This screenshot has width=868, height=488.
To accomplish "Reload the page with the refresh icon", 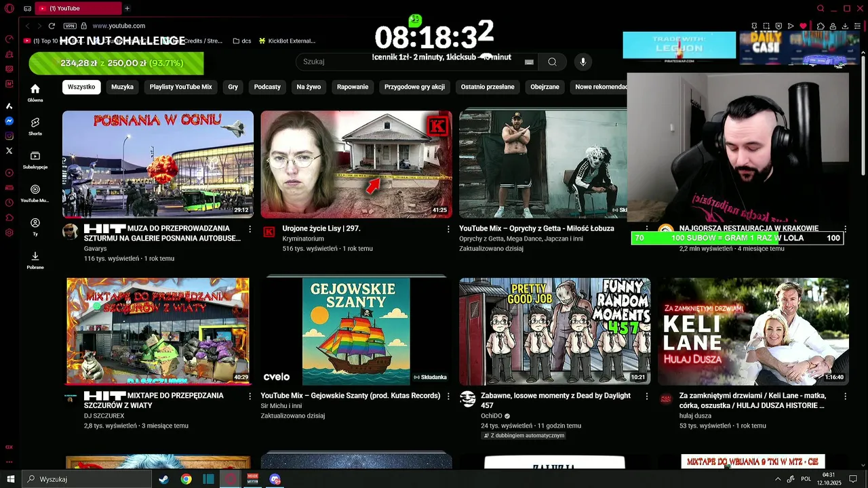I will [x=52, y=26].
